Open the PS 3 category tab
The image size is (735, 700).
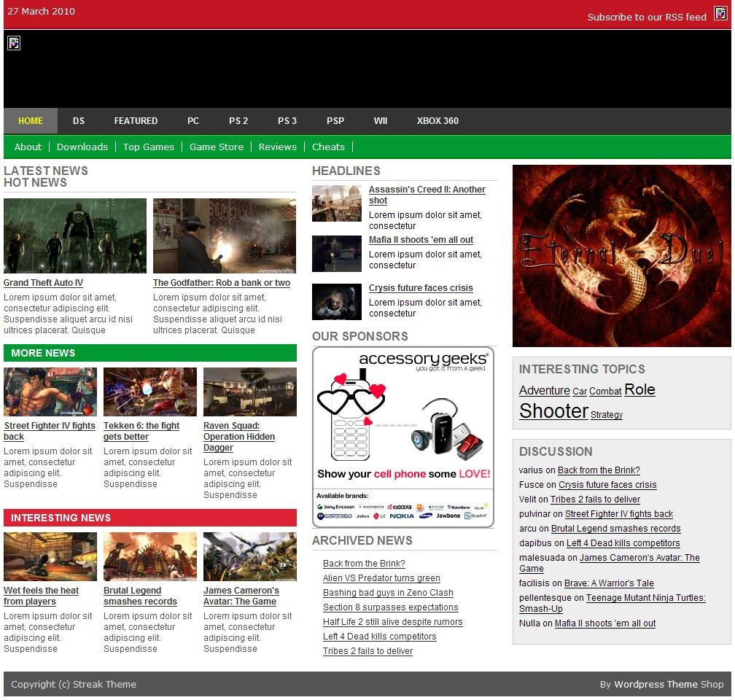click(287, 121)
